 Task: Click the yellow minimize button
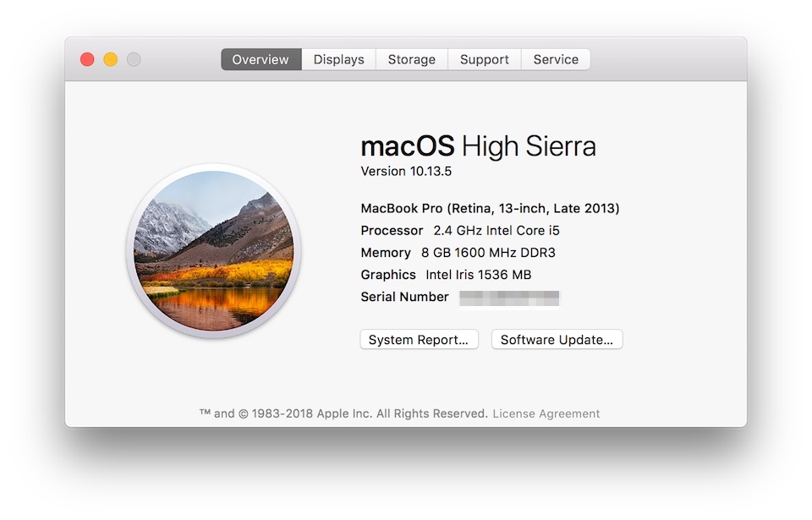(x=110, y=59)
